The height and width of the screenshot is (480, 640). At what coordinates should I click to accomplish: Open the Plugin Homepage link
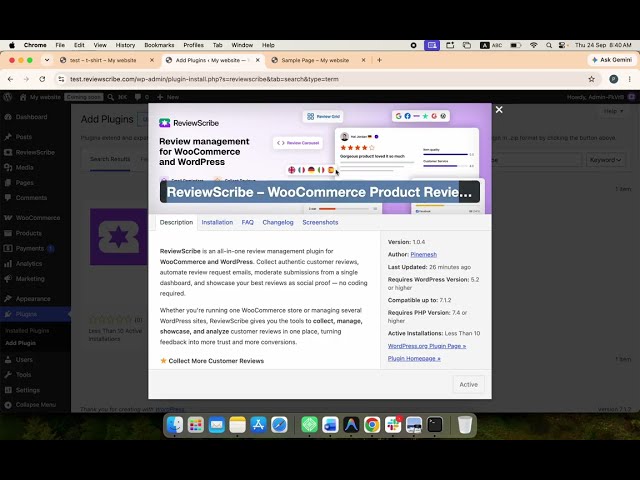[x=414, y=358]
